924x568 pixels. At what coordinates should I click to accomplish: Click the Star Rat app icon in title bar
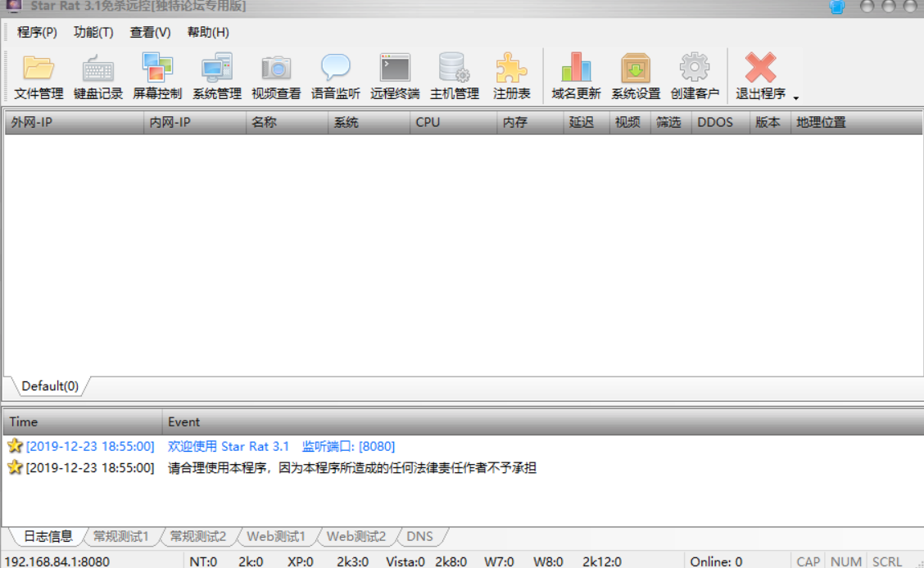tap(14, 6)
